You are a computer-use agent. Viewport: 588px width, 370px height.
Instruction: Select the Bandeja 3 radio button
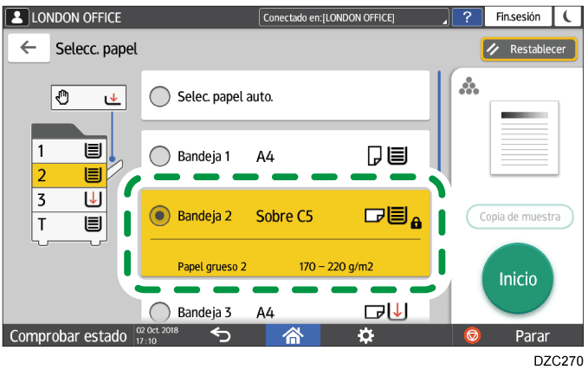click(159, 311)
